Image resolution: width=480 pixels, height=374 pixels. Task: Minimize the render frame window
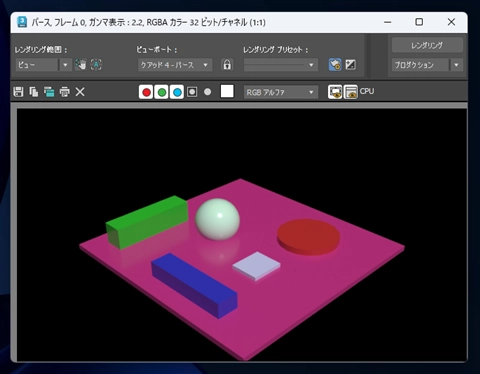click(387, 22)
